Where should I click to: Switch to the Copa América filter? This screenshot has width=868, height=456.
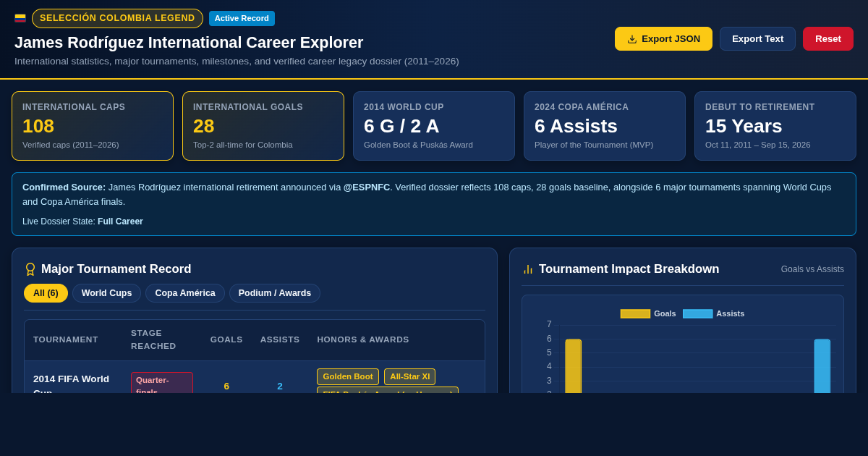click(185, 293)
